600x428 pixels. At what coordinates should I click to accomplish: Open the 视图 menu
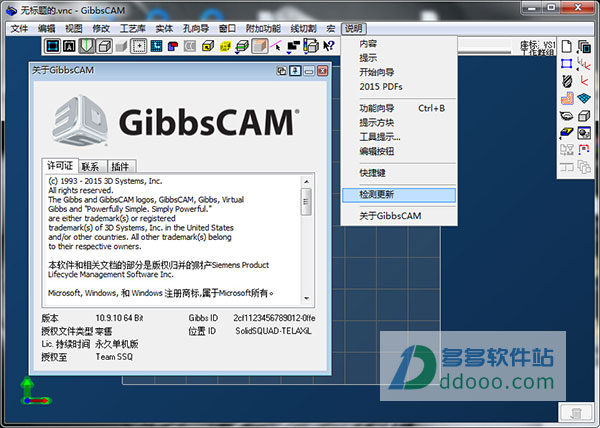(74, 29)
